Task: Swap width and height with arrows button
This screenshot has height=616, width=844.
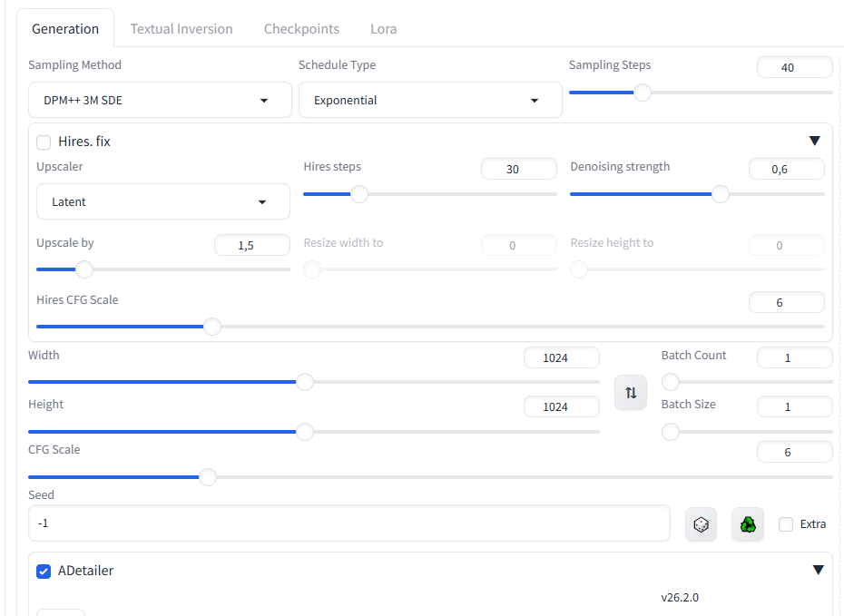Action: [631, 393]
